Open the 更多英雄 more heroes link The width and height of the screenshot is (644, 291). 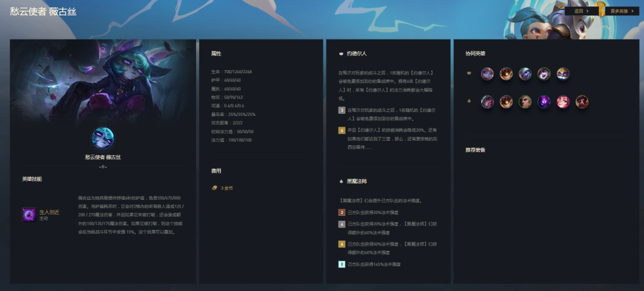tap(622, 11)
